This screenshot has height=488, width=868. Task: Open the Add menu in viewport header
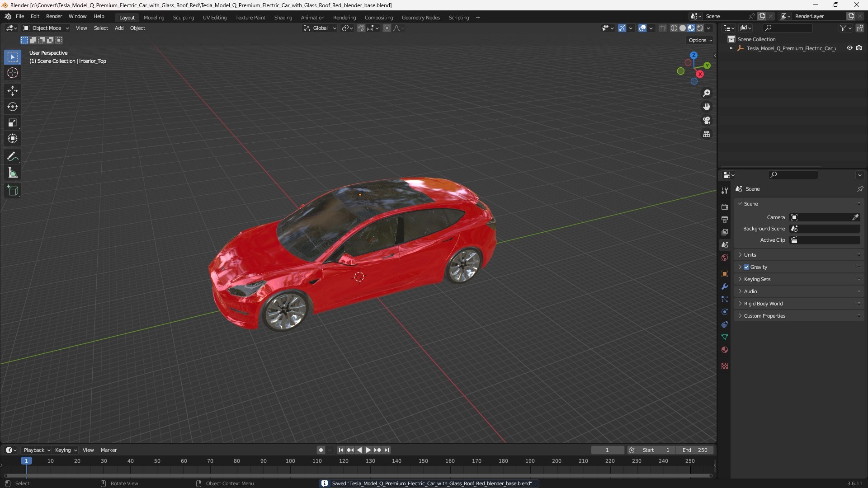pos(119,28)
